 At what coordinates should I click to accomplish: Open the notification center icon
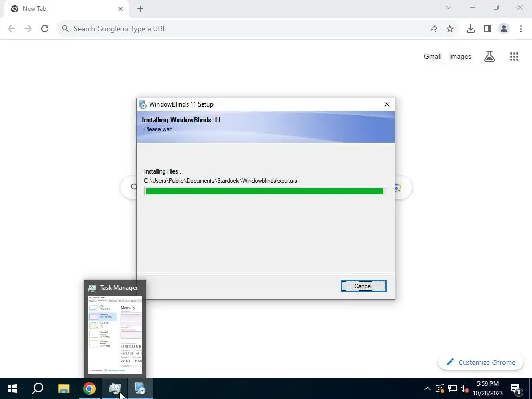[x=515, y=389]
